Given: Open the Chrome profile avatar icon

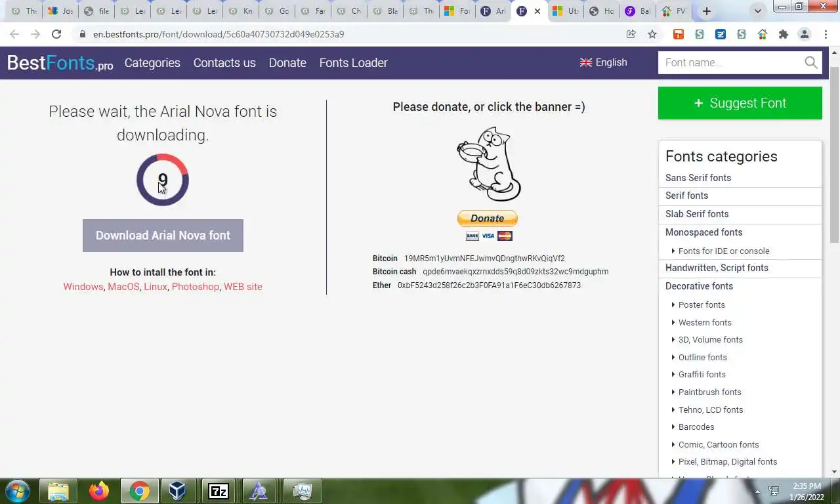Looking at the screenshot, I should point(805,34).
